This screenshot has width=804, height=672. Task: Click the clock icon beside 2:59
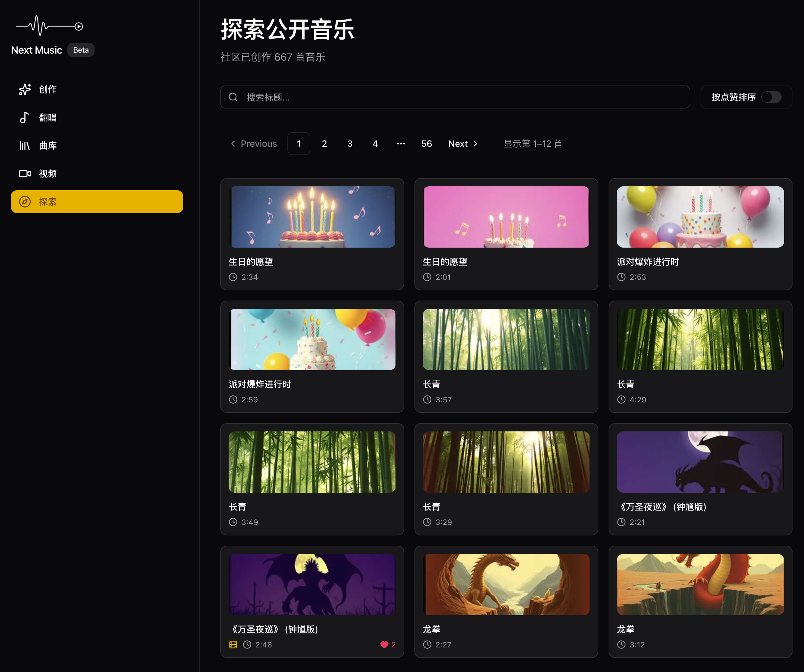pyautogui.click(x=233, y=399)
